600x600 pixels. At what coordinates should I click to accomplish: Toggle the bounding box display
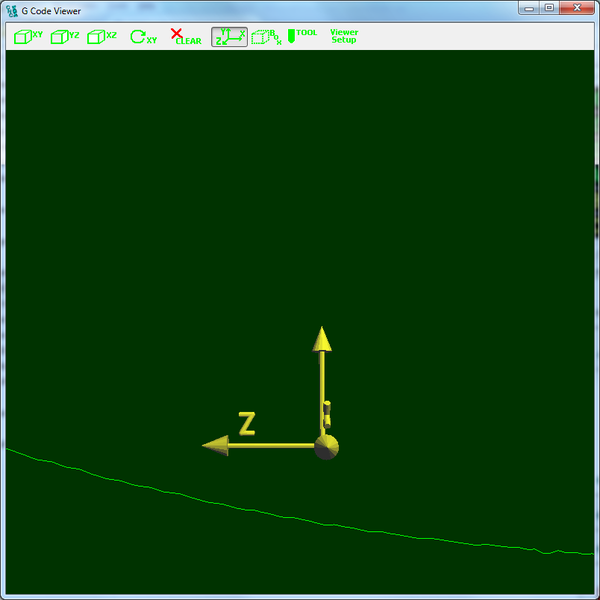266,37
